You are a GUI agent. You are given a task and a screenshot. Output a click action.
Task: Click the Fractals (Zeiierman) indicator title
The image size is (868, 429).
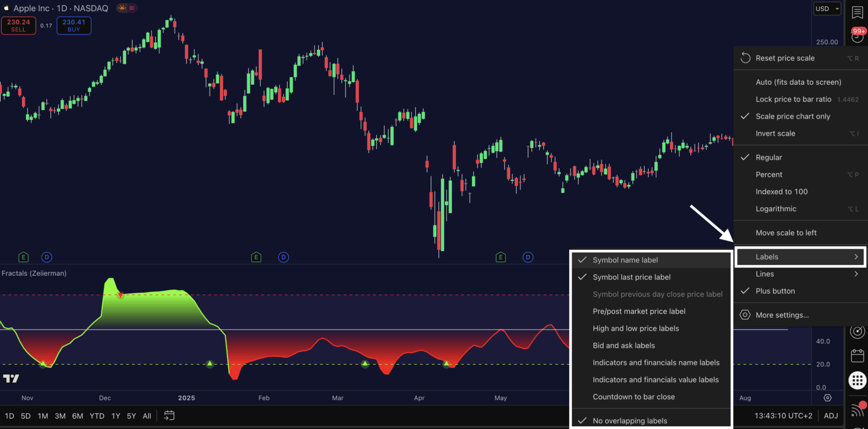click(34, 273)
